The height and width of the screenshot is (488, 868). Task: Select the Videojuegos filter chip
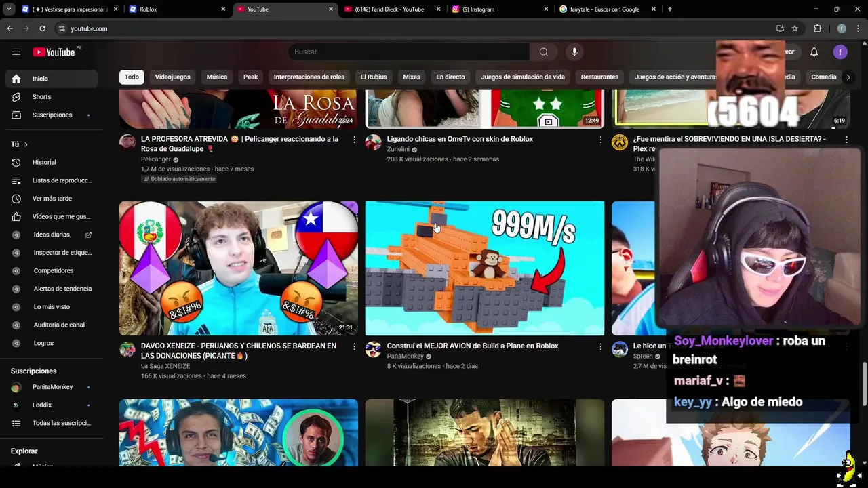click(x=173, y=77)
